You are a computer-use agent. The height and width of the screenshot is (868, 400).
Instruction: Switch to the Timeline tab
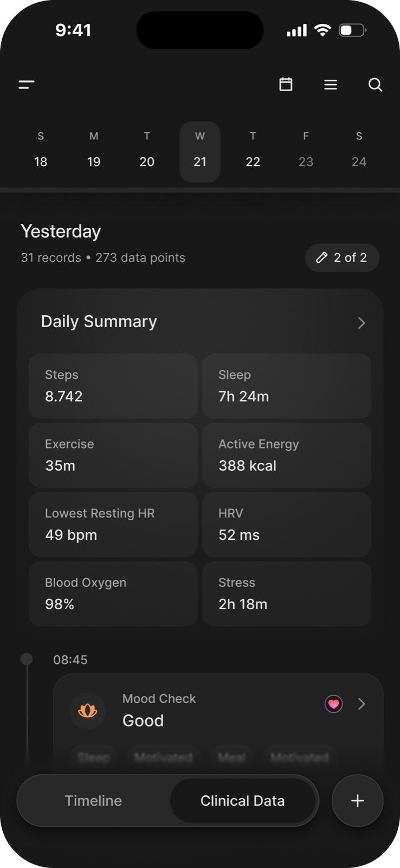point(93,801)
